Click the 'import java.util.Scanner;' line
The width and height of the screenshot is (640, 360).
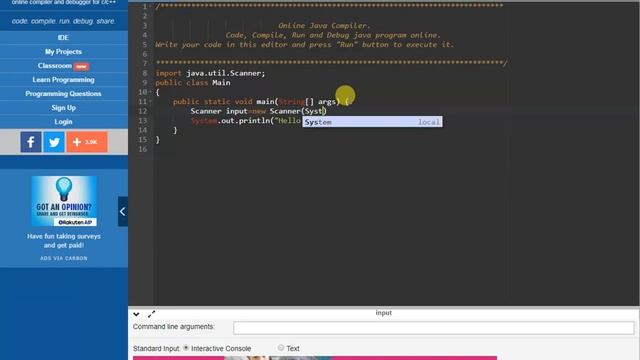pos(210,73)
